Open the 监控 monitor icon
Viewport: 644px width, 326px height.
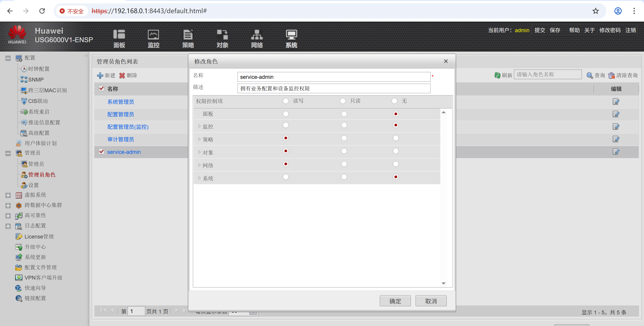click(x=153, y=34)
